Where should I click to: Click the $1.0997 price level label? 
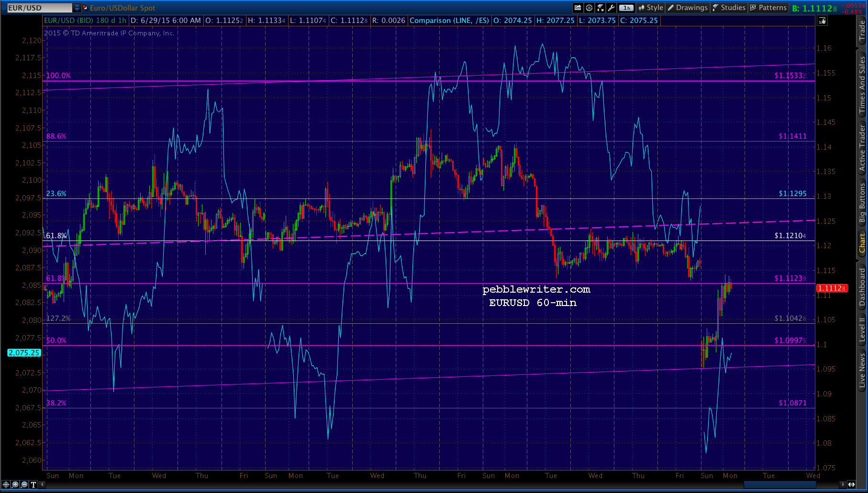tap(790, 340)
